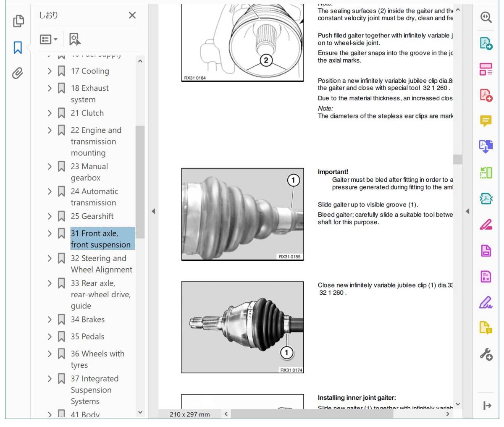Image resolution: width=504 pixels, height=427 pixels.
Task: Expand the 25 Gearshift bookmark
Action: (50, 217)
